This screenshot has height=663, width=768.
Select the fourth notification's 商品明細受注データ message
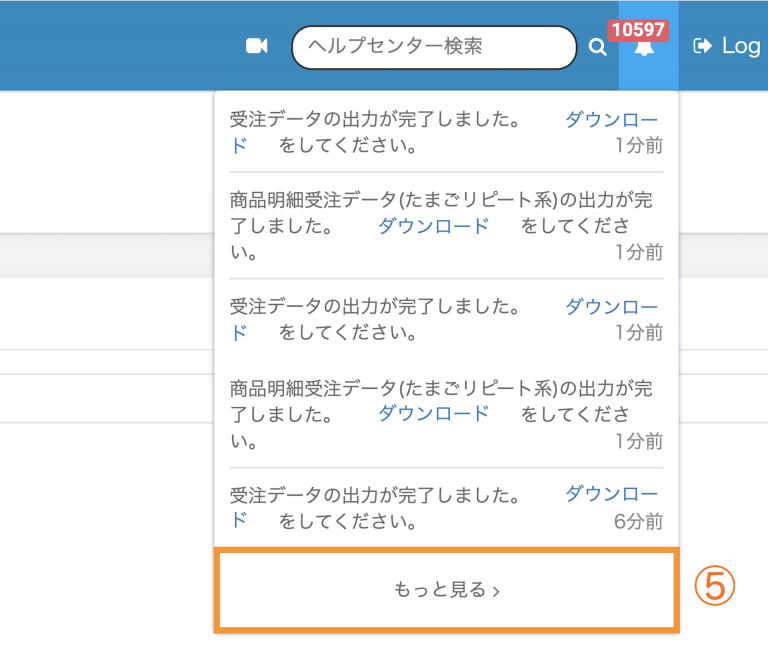440,387
